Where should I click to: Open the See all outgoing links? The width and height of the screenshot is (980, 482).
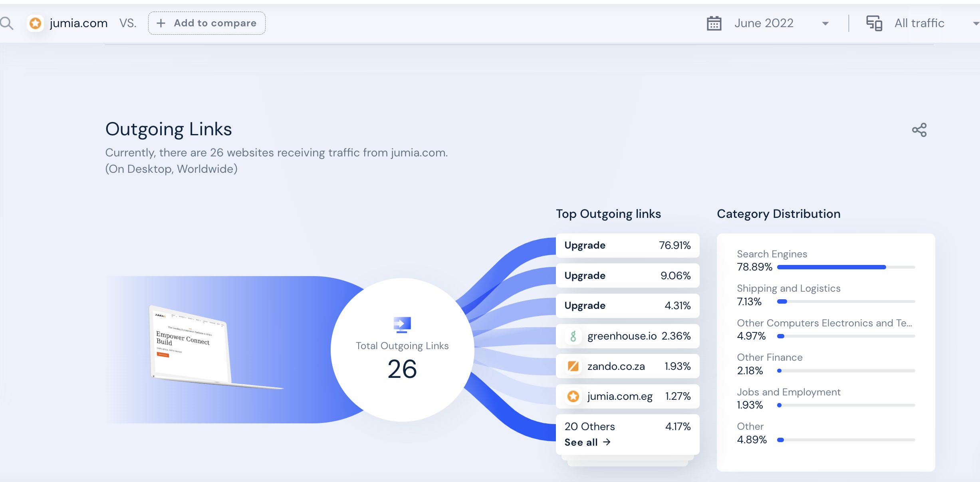click(587, 442)
